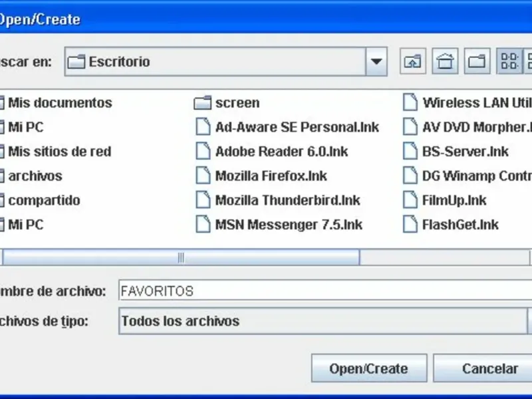Open the 'Todos los archivos' type combo
532x399 pixels.
tap(325, 321)
